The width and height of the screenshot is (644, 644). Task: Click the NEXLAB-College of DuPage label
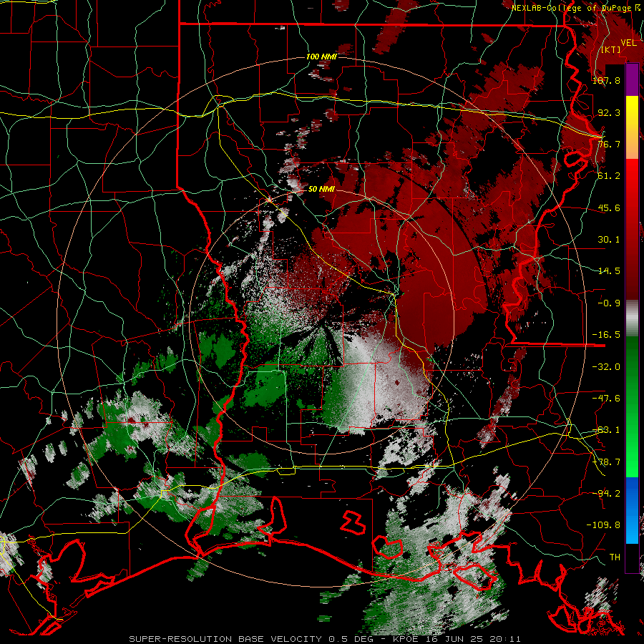pos(576,8)
